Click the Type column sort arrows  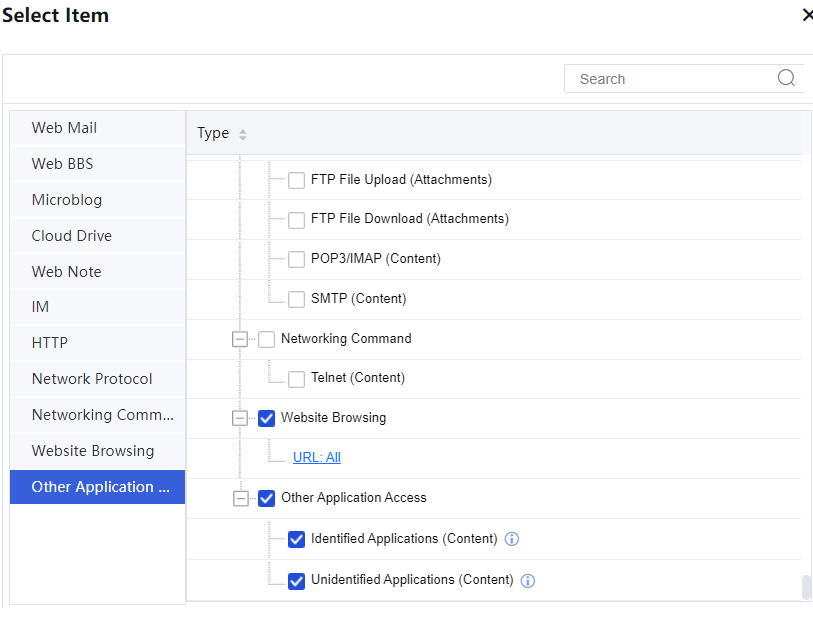(243, 134)
